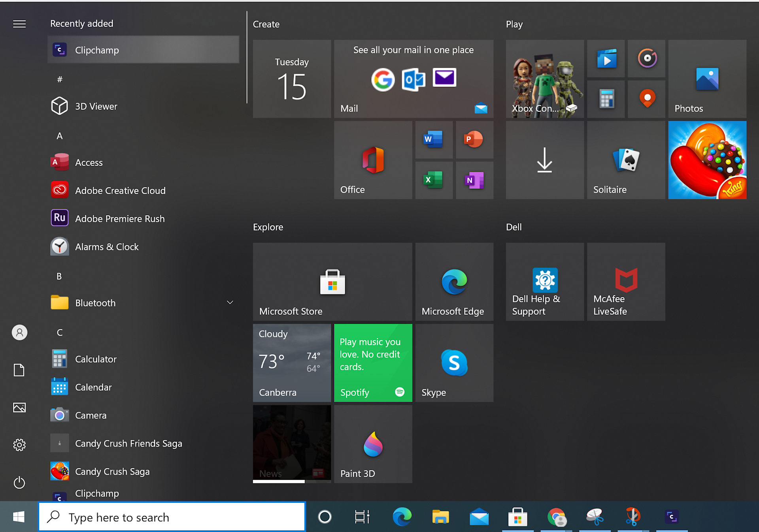Open Calendar from the app list

click(143, 387)
